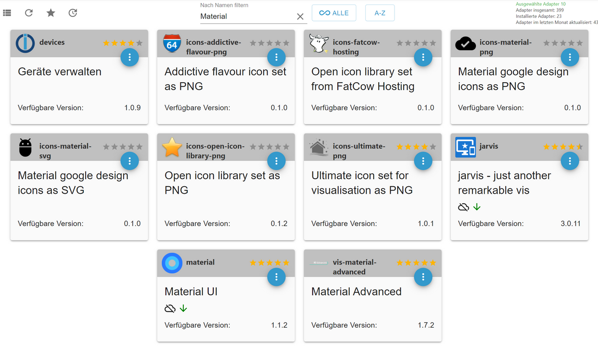Click the Adapter insgesamt: 399 text

point(540,10)
